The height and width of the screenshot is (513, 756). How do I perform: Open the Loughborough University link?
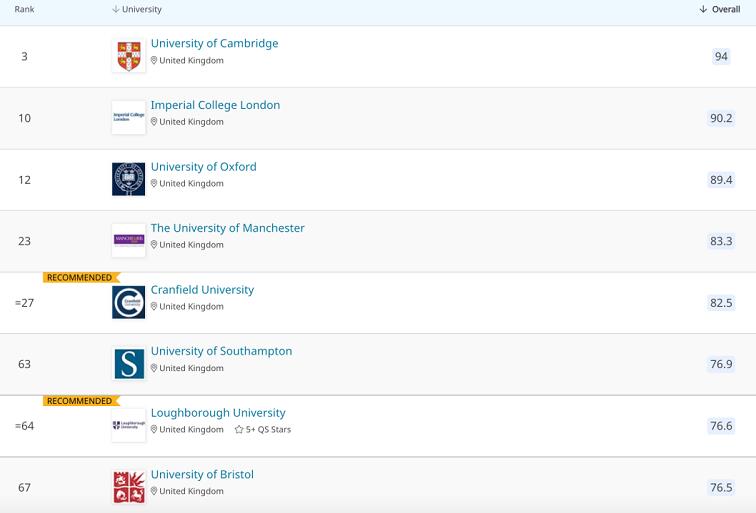coord(218,413)
